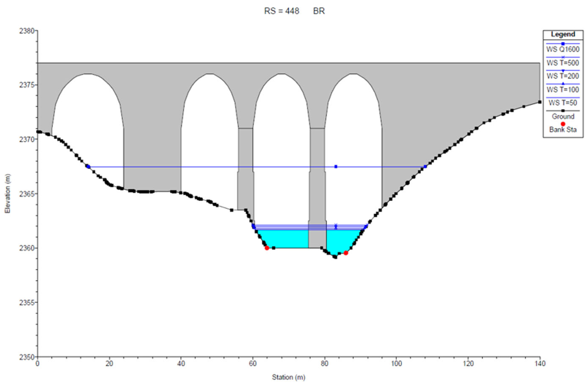The width and height of the screenshot is (588, 385).
Task: Click the station 20 tick label
Action: pyautogui.click(x=109, y=363)
